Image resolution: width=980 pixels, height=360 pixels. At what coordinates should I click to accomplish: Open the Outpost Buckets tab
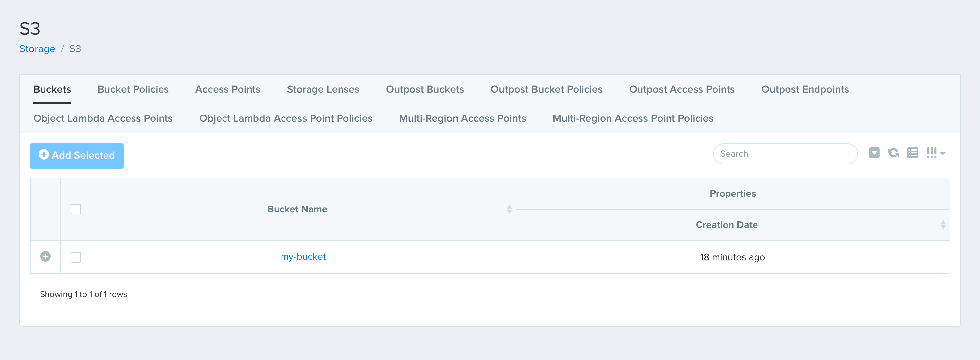[425, 89]
